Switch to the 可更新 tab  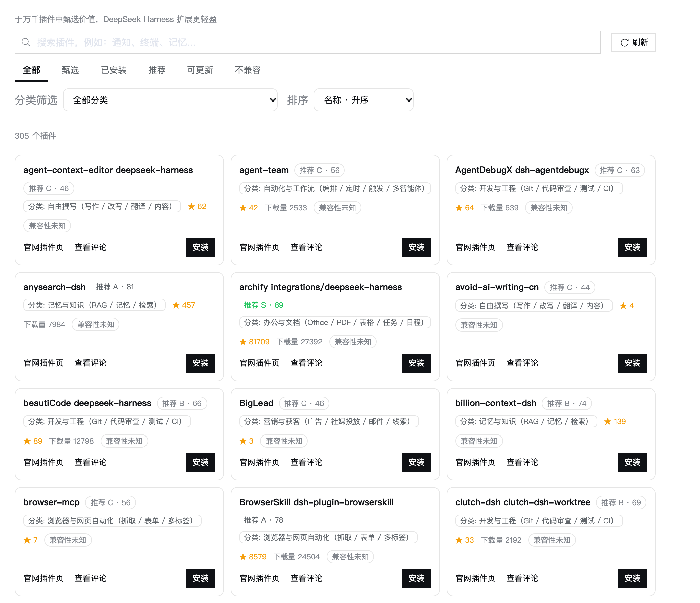click(x=200, y=70)
